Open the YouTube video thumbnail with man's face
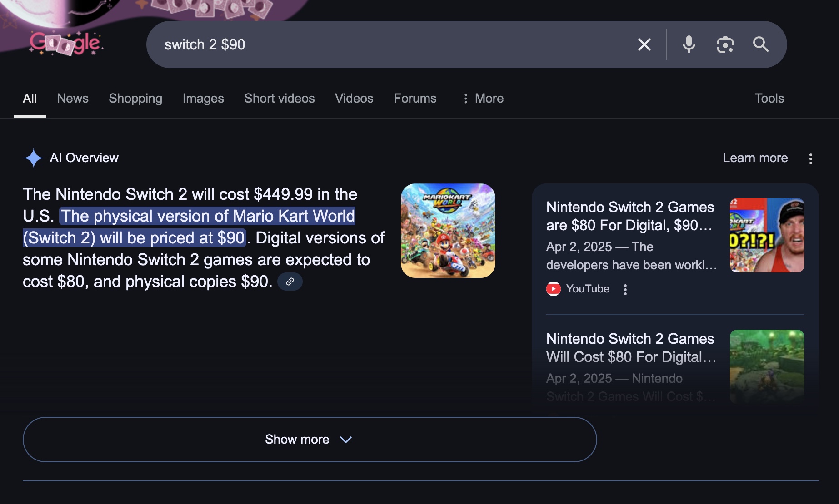 tap(767, 235)
